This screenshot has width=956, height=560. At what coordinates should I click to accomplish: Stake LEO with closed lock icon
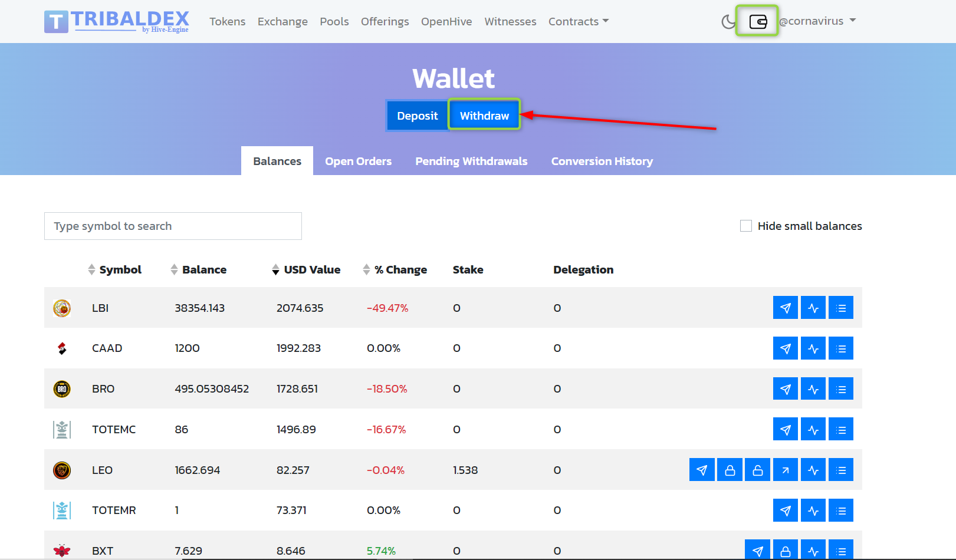click(x=730, y=470)
